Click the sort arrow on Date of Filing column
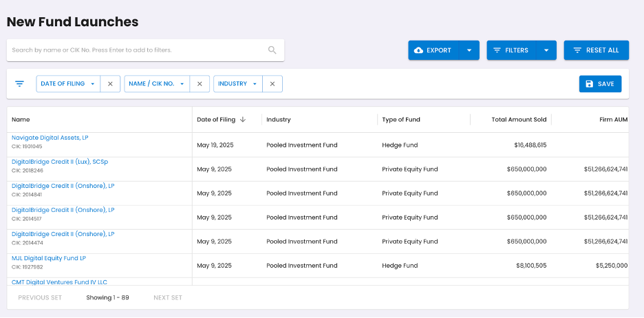Screen dimensions: 644x318 click(x=243, y=120)
